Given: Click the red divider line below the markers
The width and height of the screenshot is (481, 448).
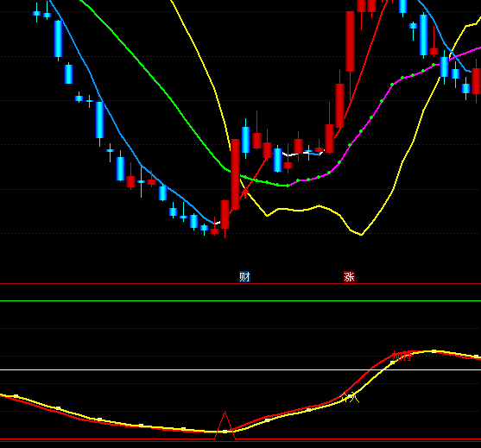Looking at the screenshot, I should point(240,284).
